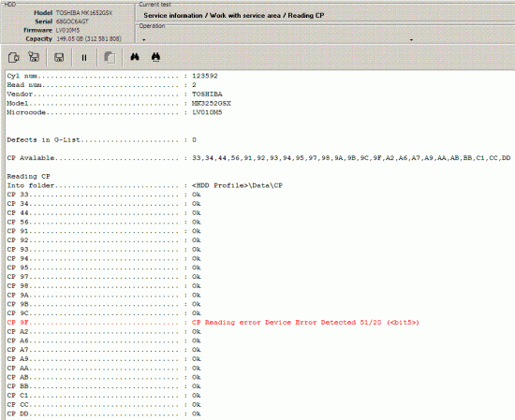Select the CP 98 Ok line
Viewport: 515px width, 420px height.
click(x=104, y=286)
